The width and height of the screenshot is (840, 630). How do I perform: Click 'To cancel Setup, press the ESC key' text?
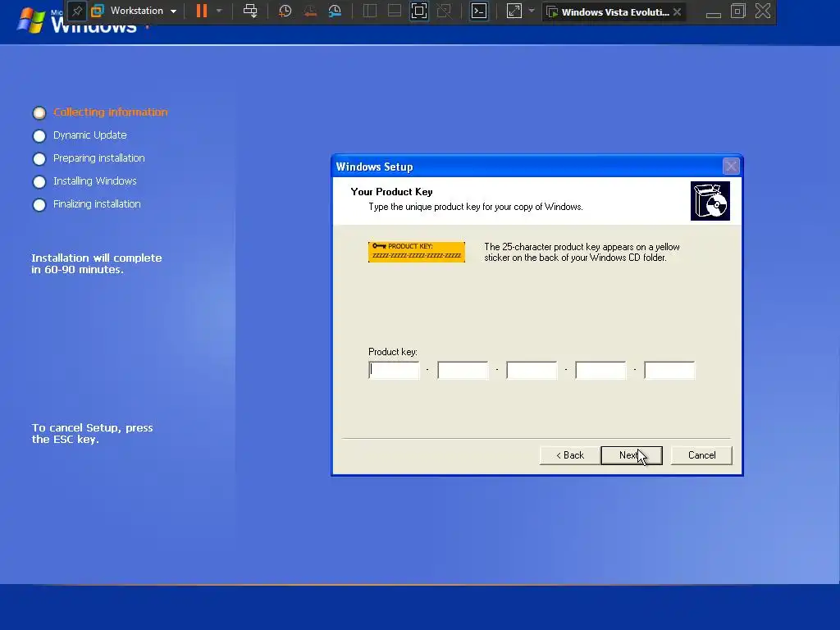(92, 433)
